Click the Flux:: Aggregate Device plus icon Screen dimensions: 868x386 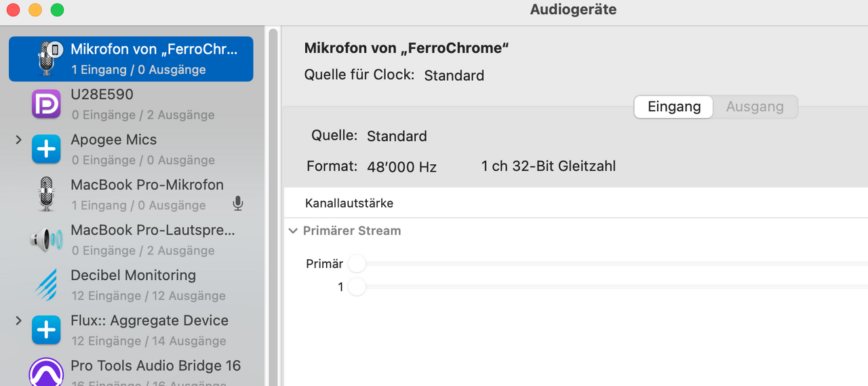[47, 330]
